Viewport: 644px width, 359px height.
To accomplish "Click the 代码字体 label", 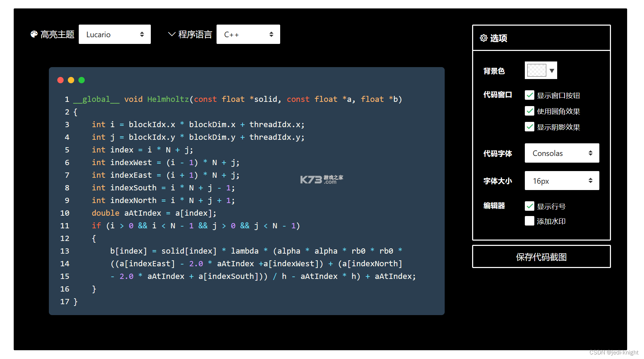I will [498, 154].
